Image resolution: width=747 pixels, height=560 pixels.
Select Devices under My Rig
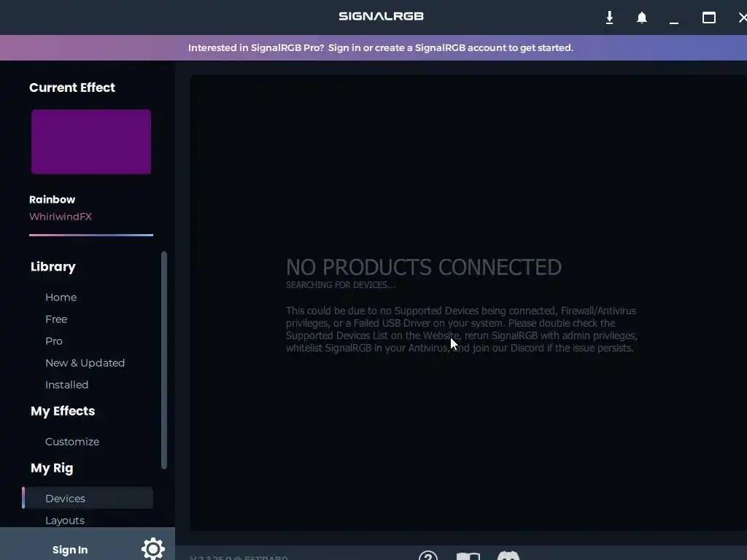point(89,498)
